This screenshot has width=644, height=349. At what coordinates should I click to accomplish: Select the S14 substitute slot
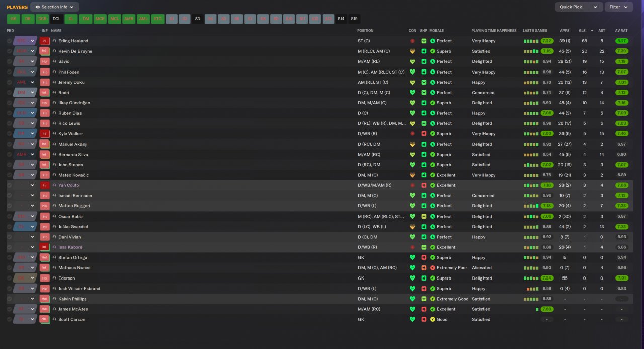click(x=341, y=19)
